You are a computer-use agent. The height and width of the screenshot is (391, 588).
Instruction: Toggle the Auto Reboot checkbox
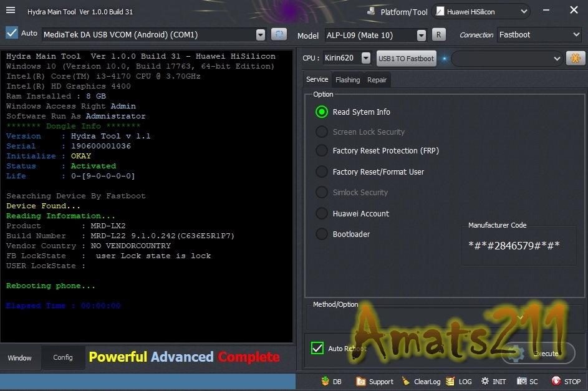point(317,348)
